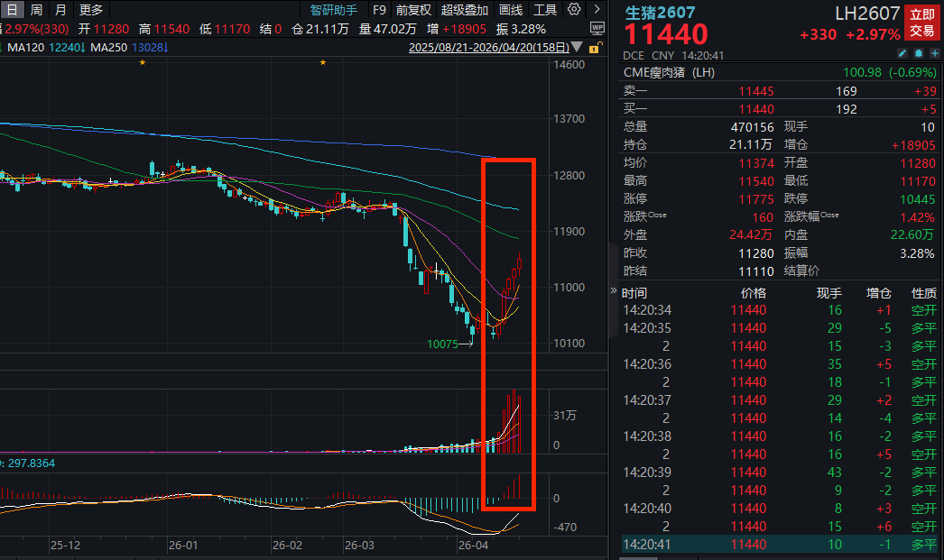944x560 pixels.
Task: Switch to monthly 月 period tab
Action: pos(60,10)
